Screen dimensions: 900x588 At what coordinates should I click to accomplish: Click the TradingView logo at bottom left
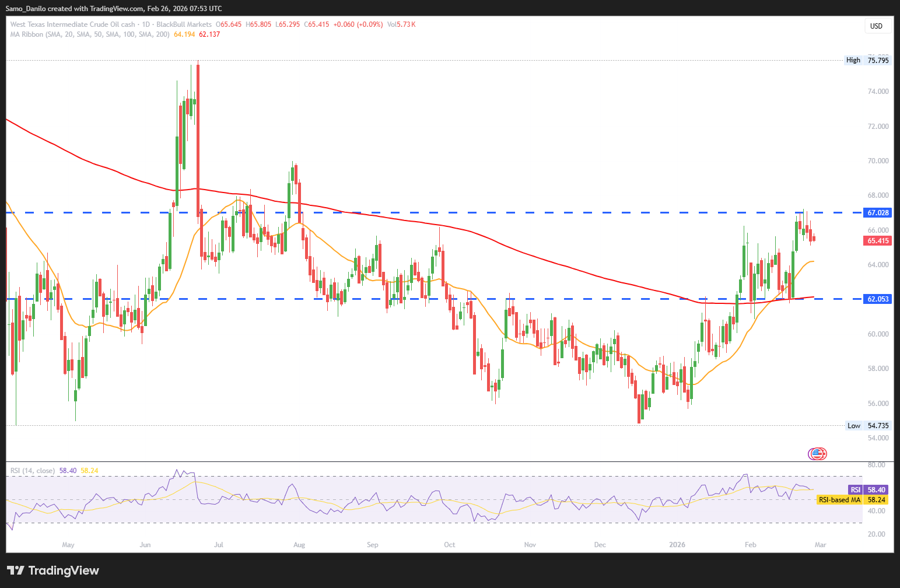coord(53,570)
